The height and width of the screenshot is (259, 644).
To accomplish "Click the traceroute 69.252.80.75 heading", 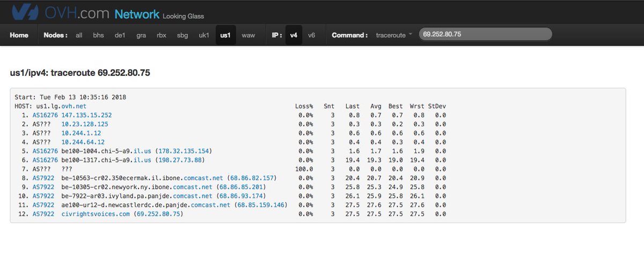I will coord(80,72).
